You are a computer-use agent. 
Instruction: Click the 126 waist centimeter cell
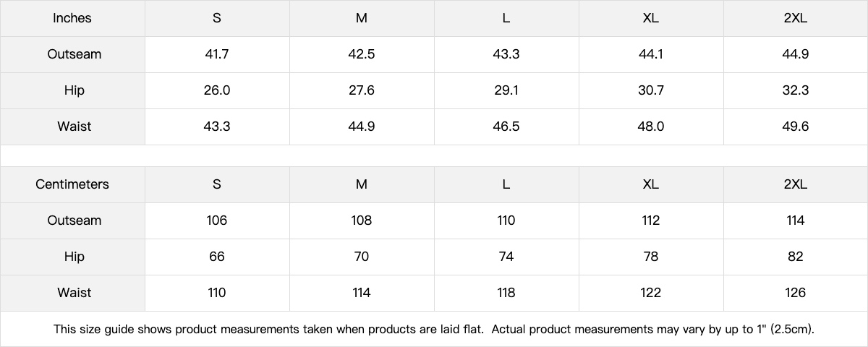coord(795,293)
